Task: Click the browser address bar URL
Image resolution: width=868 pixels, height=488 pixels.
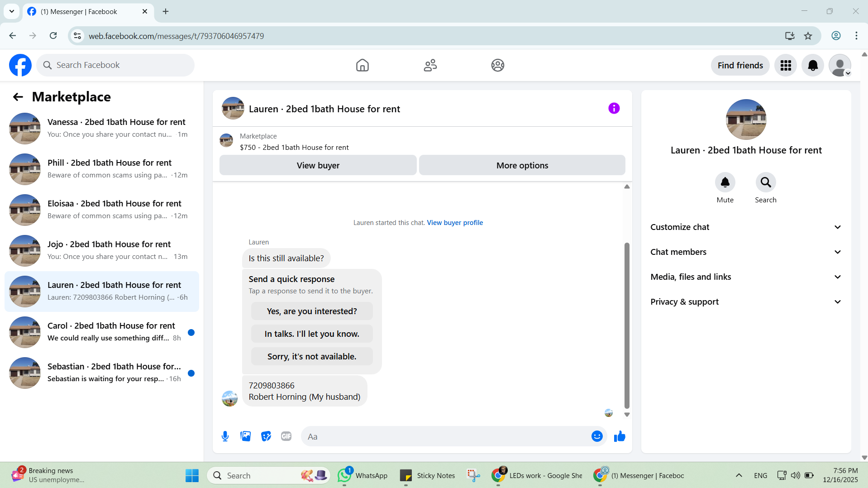Action: click(176, 36)
